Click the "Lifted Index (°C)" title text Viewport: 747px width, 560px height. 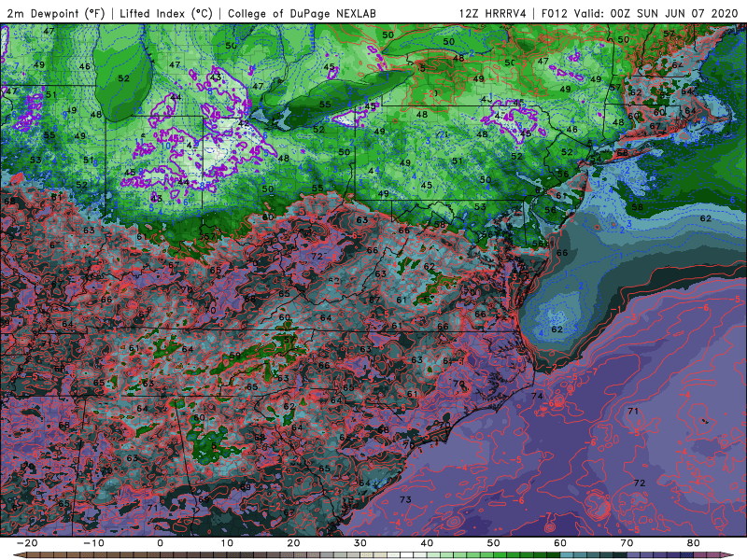(x=166, y=13)
